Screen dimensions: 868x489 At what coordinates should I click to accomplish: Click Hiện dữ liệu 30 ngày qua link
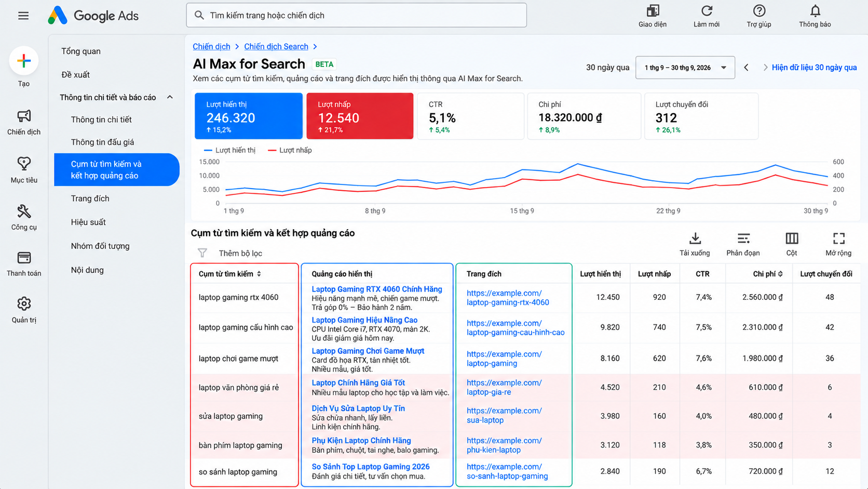tap(814, 68)
